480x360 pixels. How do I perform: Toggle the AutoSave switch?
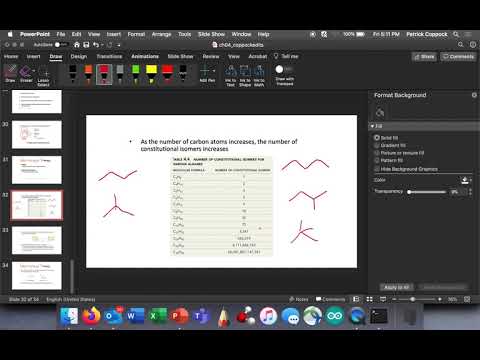60,45
